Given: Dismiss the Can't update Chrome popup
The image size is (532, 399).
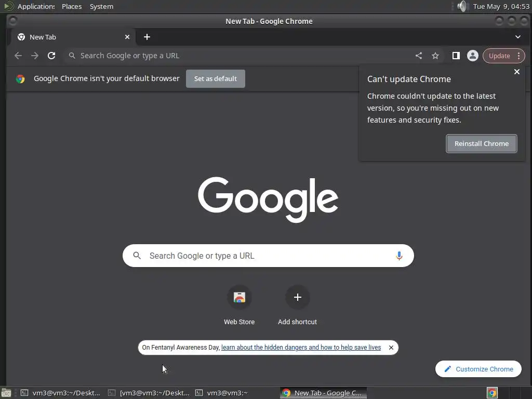Looking at the screenshot, I should (x=517, y=72).
